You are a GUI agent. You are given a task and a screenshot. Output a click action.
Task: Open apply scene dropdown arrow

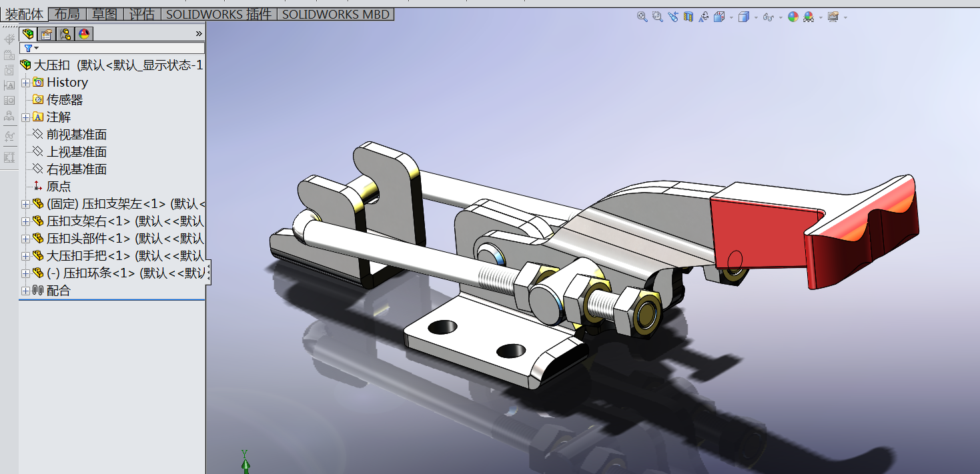821,18
